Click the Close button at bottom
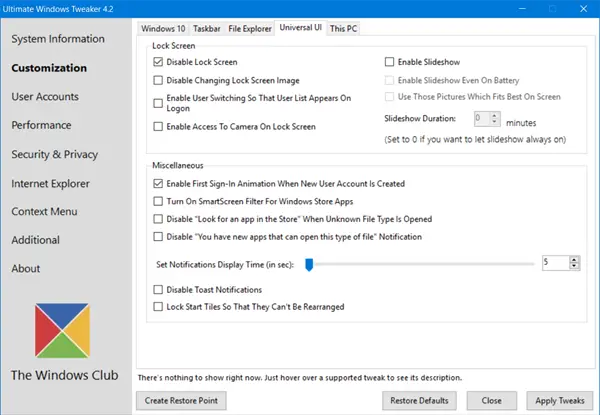 [x=492, y=400]
